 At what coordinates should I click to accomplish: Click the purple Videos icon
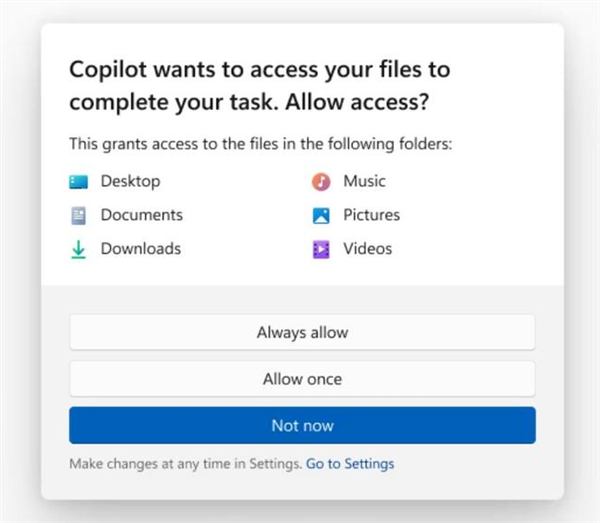tap(320, 249)
